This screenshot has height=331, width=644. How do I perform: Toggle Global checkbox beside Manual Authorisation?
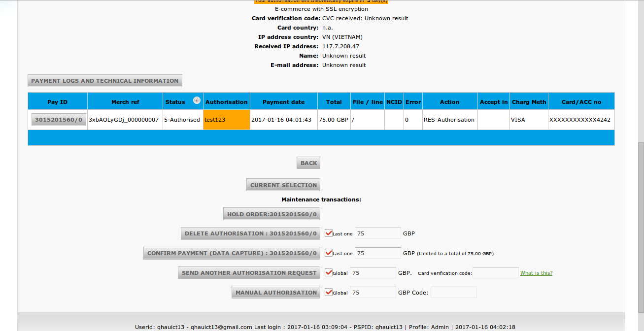[329, 292]
